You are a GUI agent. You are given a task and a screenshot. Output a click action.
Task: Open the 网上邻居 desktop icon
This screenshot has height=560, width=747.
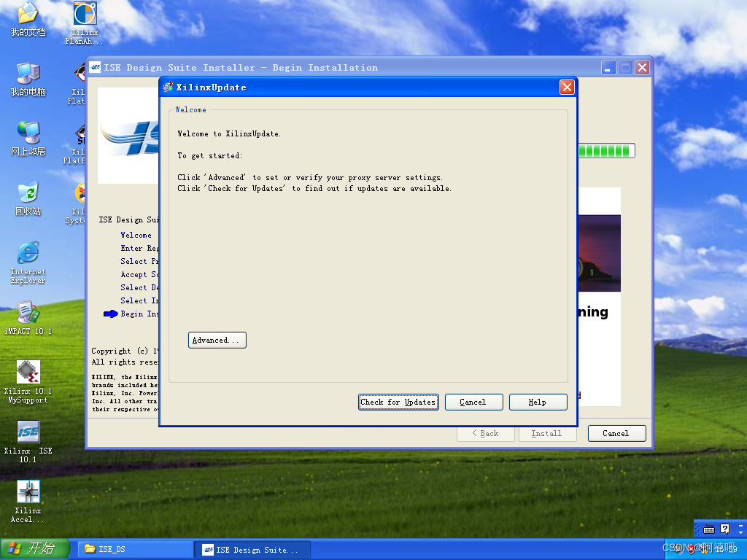pos(28,139)
